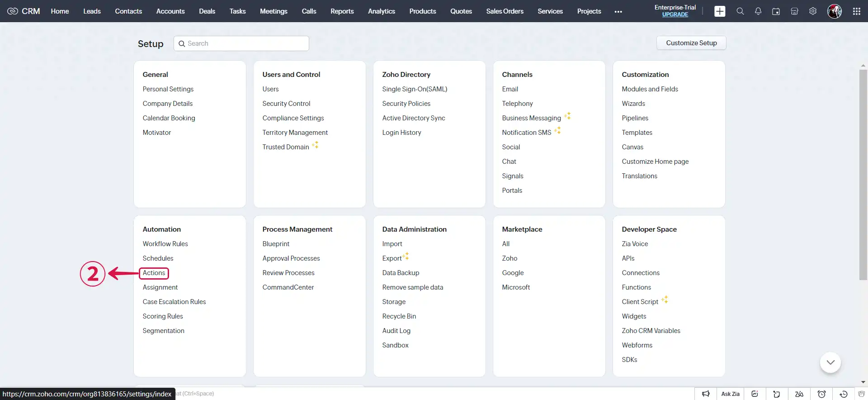Open CommandCenter
Viewport: 868px width, 400px height.
(x=288, y=287)
